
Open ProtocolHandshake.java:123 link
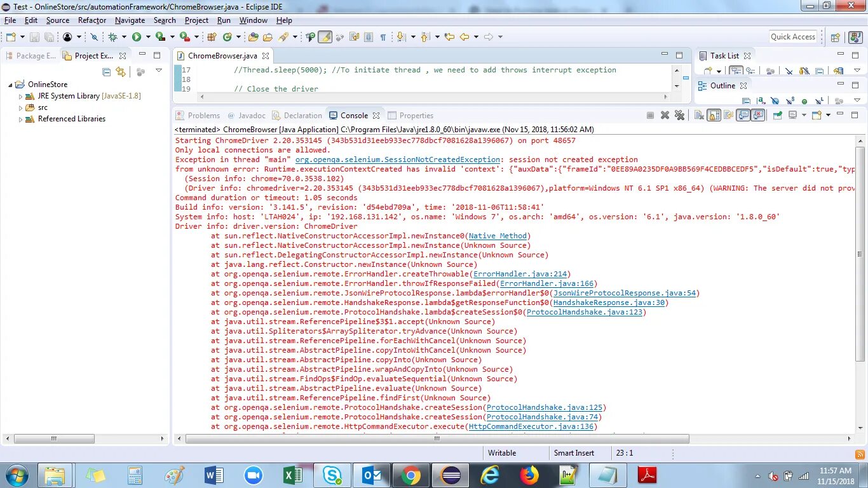585,312
